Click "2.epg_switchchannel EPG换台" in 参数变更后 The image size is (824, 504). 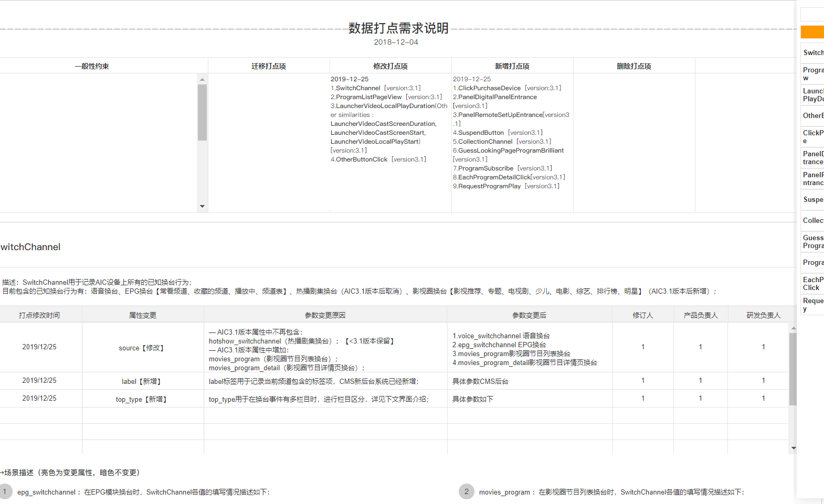tap(499, 345)
